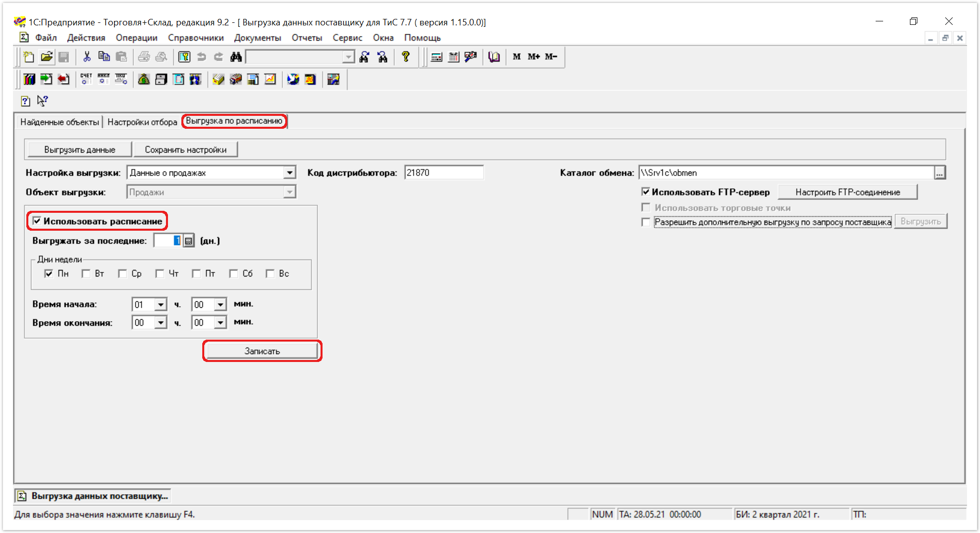Open the Отчеты menu
The width and height of the screenshot is (980, 533).
tap(307, 38)
